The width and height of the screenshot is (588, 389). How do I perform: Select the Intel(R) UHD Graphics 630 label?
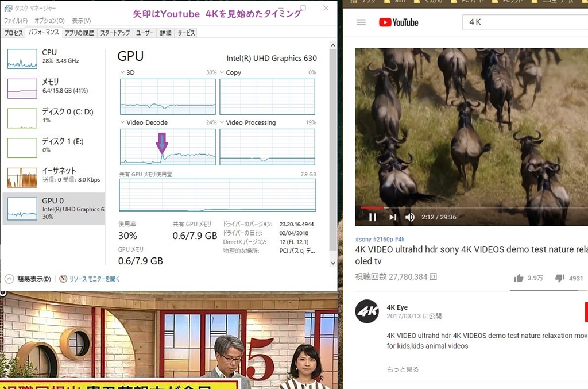click(x=272, y=58)
